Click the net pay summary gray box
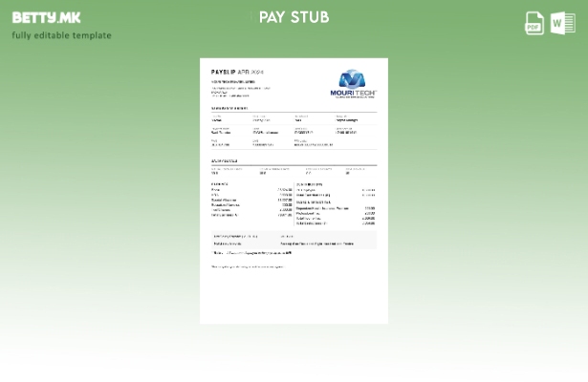The width and height of the screenshot is (588, 382). point(294,240)
